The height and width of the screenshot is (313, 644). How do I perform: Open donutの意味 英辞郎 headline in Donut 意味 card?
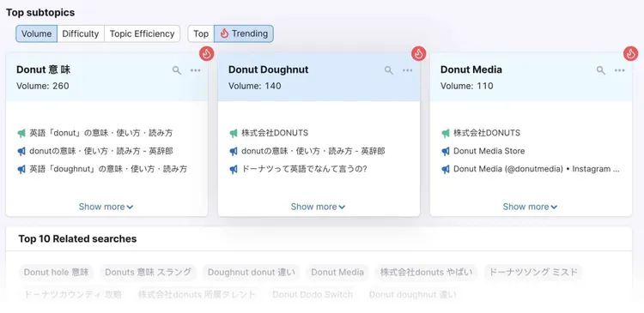click(101, 151)
